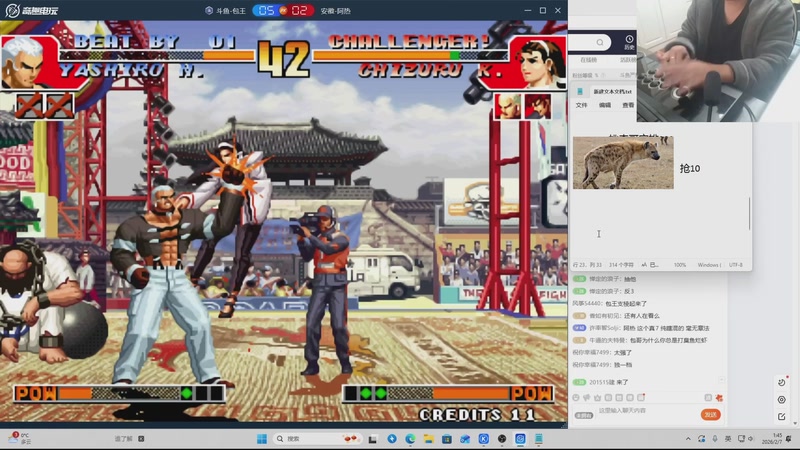Click the 高想电玩 logo in emulator title bar
This screenshot has width=800, height=450.
[32, 10]
